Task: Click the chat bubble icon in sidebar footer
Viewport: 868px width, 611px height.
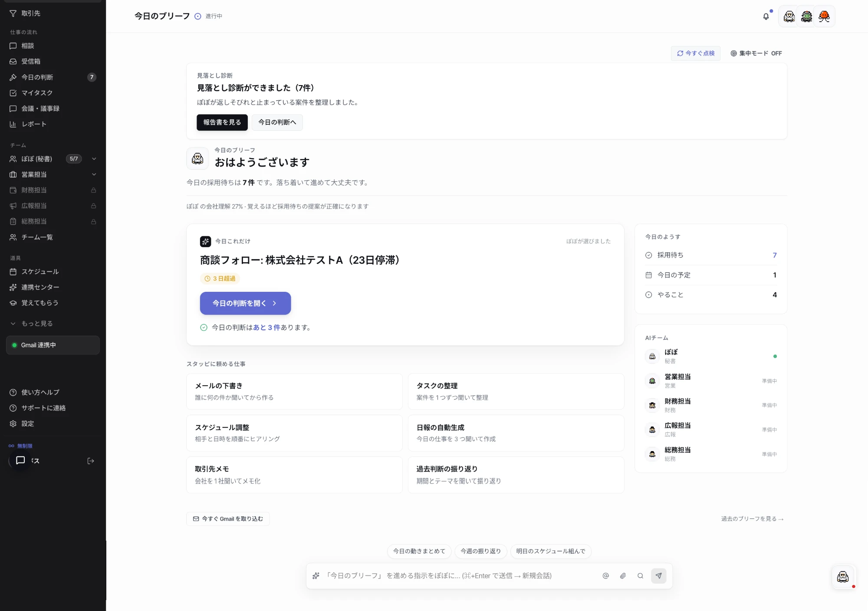Action: pos(20,460)
